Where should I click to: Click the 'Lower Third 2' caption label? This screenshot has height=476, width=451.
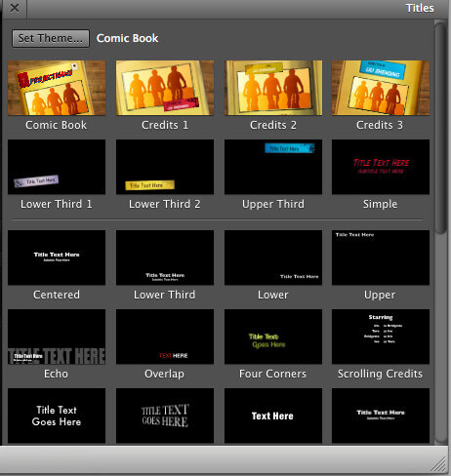coord(165,204)
